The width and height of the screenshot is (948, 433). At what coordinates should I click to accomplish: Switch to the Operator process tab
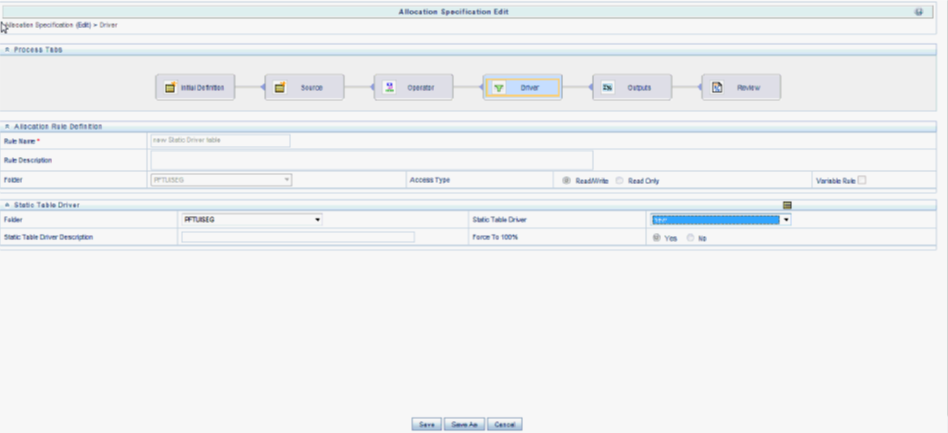(x=414, y=88)
